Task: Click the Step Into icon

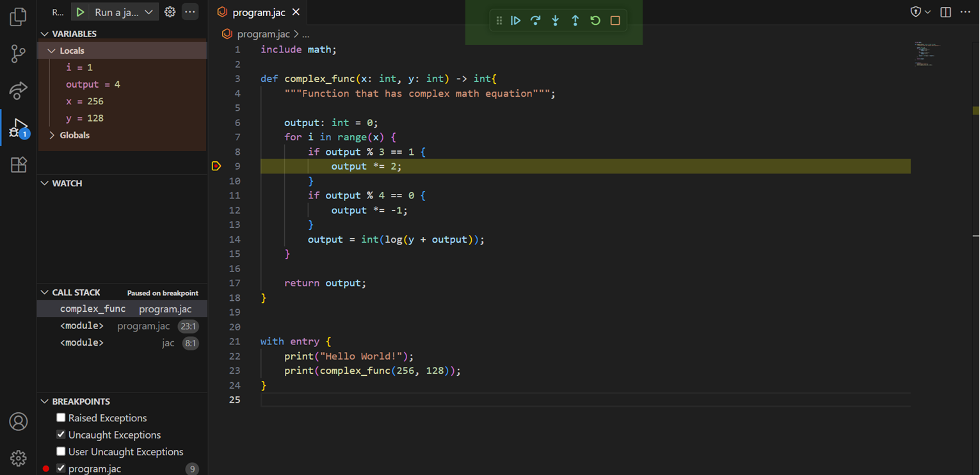Action: [x=556, y=20]
